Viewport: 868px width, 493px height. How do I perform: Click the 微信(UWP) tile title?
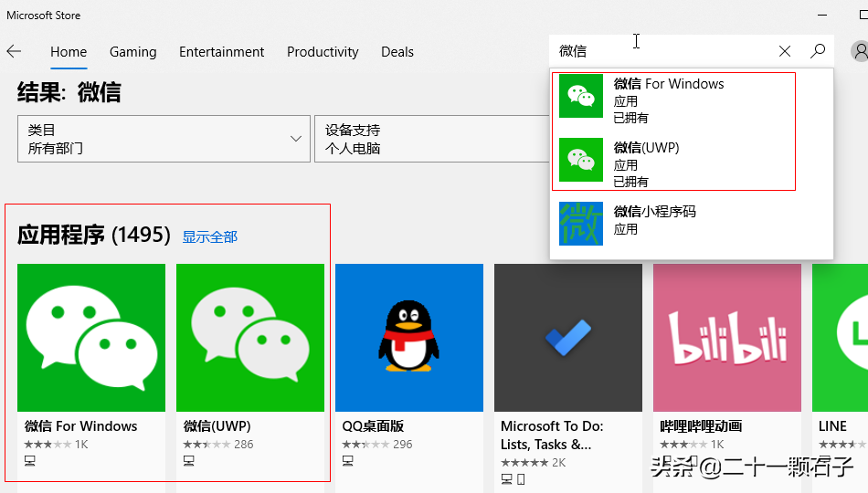tap(217, 426)
